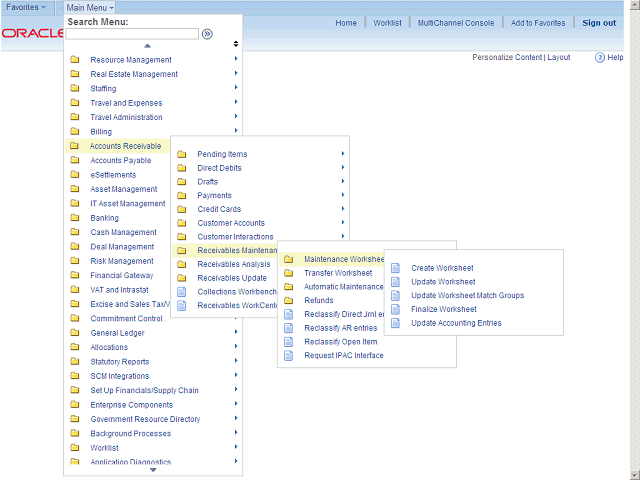Choose Update Worksheet Match Groups
640x480 pixels.
click(x=467, y=296)
